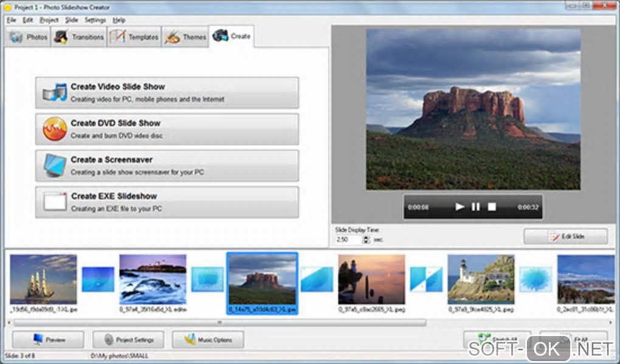This screenshot has width=620, height=364.
Task: Select the Create tab
Action: point(232,36)
